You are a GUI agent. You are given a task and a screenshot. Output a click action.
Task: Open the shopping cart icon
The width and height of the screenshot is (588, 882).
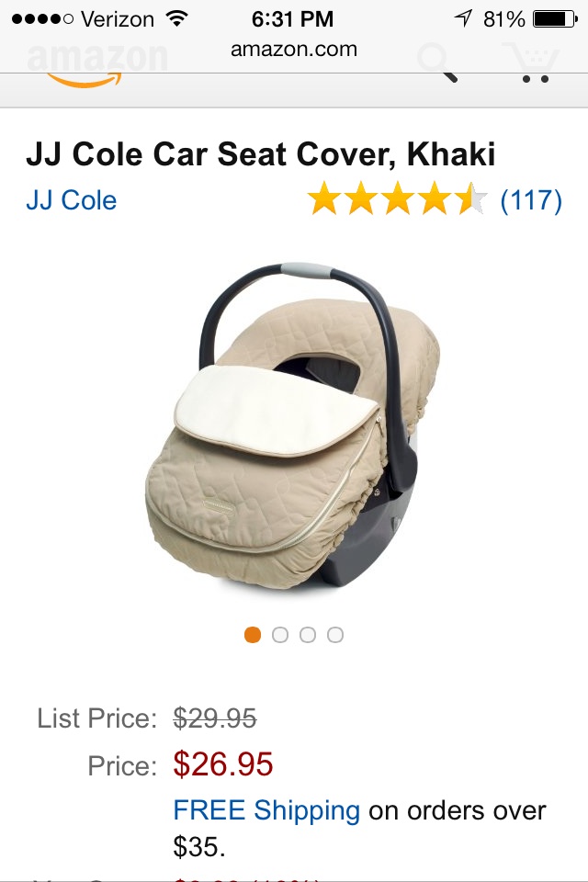pos(532,63)
